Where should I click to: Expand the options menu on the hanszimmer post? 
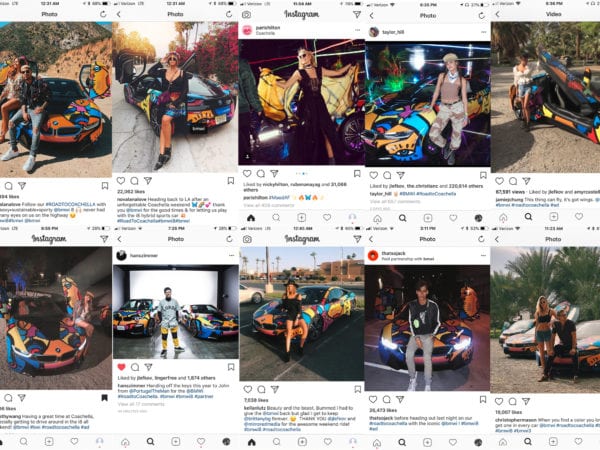point(232,255)
